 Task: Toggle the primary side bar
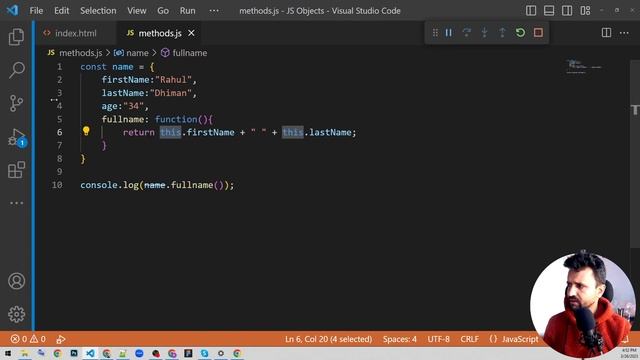(531, 11)
